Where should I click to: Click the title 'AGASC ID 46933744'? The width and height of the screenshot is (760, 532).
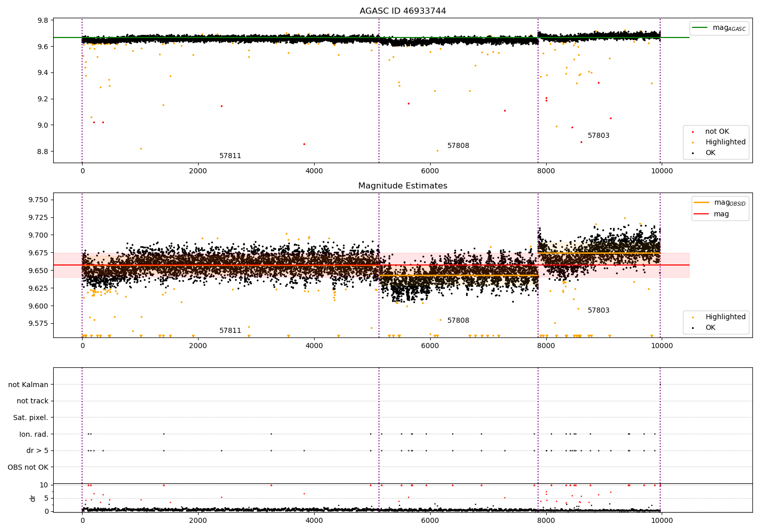click(403, 11)
